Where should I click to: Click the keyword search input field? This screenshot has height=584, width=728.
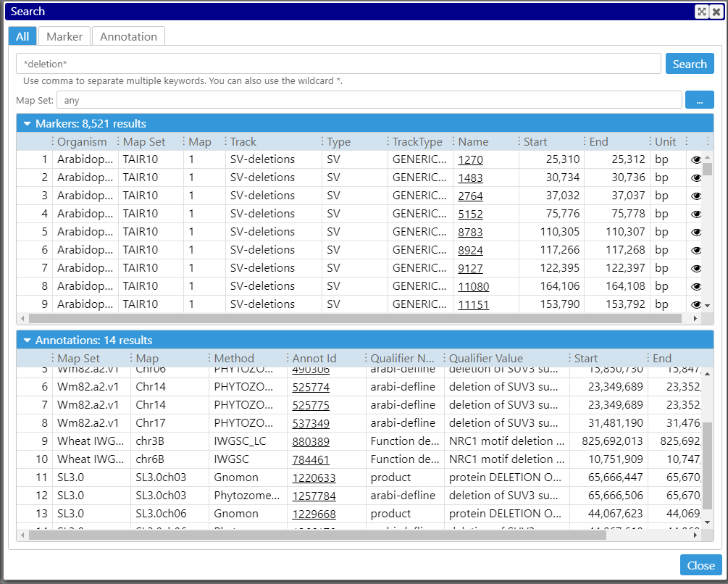click(x=338, y=64)
